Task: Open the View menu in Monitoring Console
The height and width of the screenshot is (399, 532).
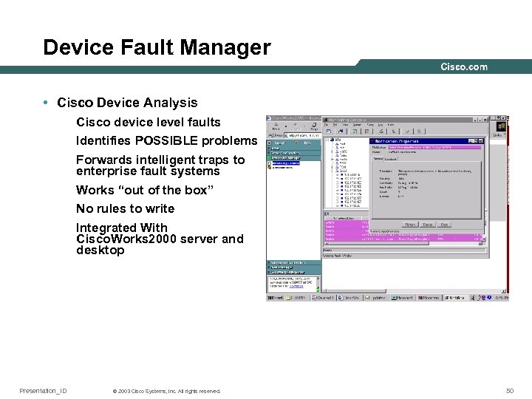Action: [345, 125]
